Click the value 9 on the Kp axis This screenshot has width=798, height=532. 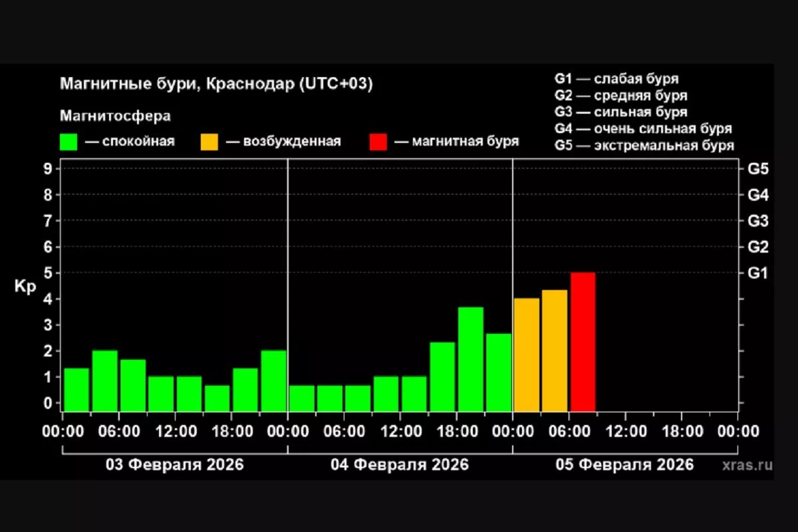(47, 169)
